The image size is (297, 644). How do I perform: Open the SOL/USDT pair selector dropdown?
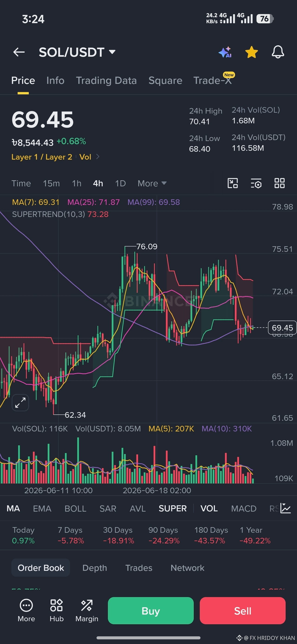(77, 52)
